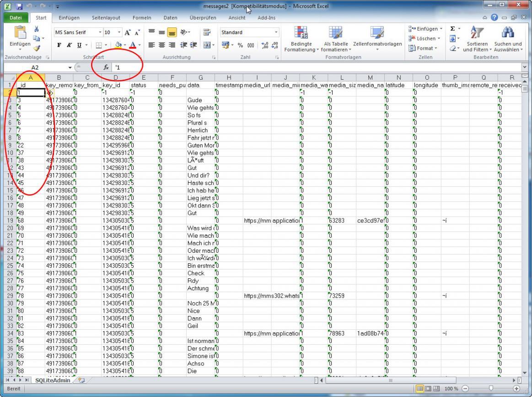Image resolution: width=532 pixels, height=397 pixels.
Task: Open font name dropdown MS Sans Serif
Action: [x=100, y=32]
